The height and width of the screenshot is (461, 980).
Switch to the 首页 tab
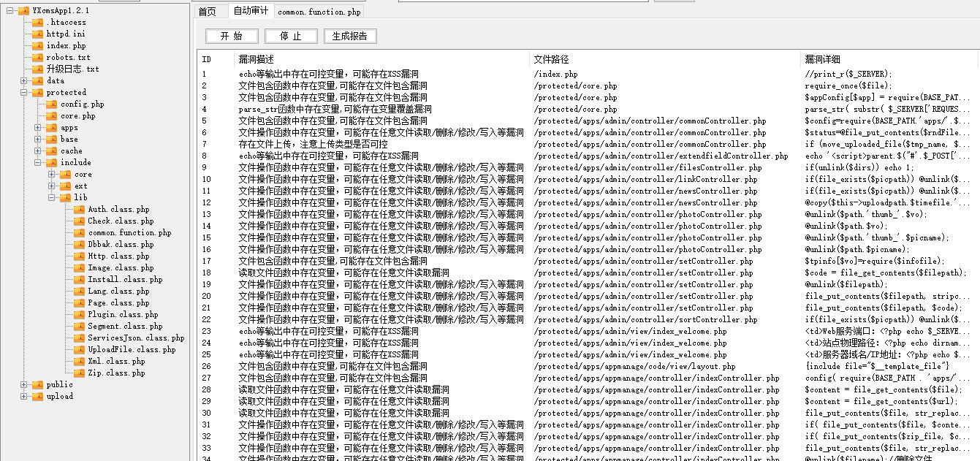208,12
